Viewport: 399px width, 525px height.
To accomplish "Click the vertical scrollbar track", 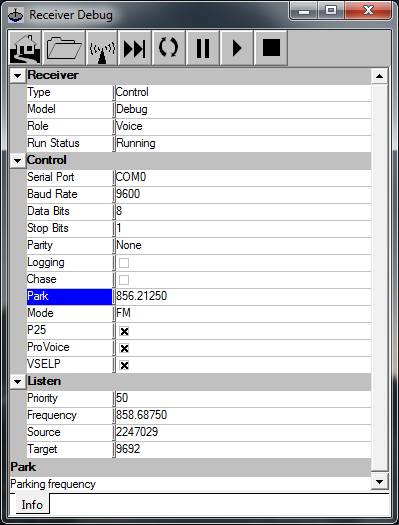I will pos(379,279).
